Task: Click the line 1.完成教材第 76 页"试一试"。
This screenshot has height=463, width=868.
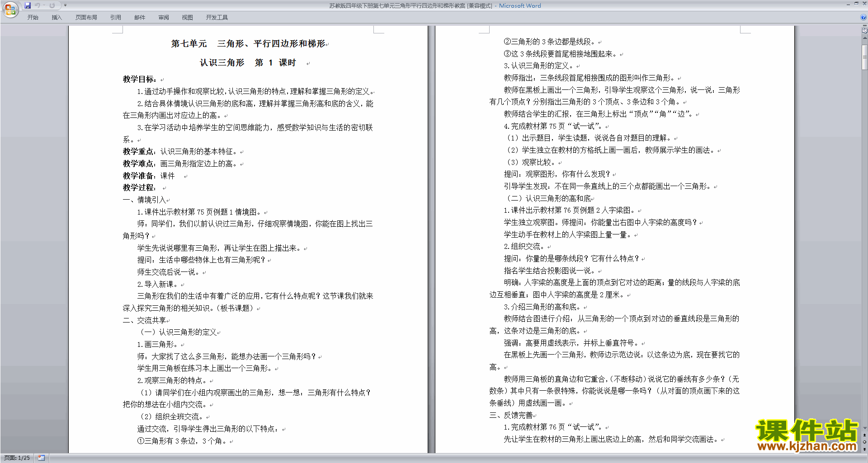Action: [554, 427]
